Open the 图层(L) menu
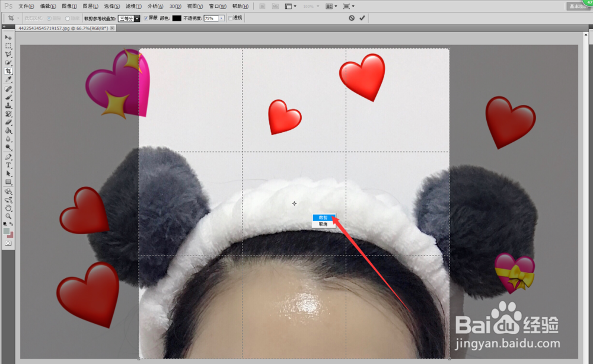Image resolution: width=593 pixels, height=364 pixels. 90,7
